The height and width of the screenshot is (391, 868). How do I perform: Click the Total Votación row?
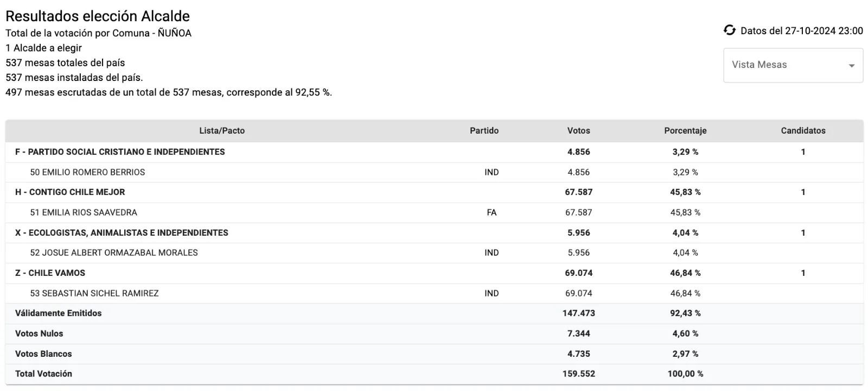pyautogui.click(x=43, y=374)
